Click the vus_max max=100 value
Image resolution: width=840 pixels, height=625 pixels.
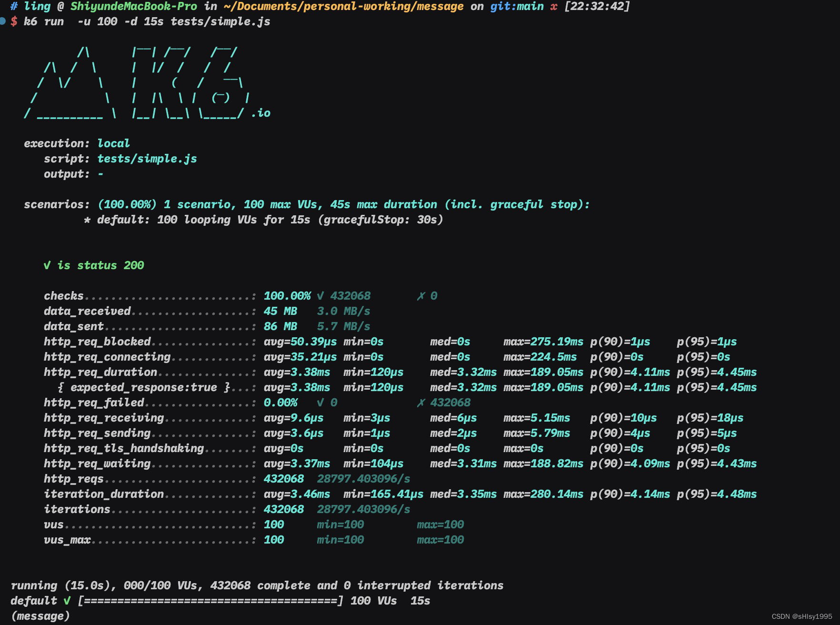(x=440, y=540)
